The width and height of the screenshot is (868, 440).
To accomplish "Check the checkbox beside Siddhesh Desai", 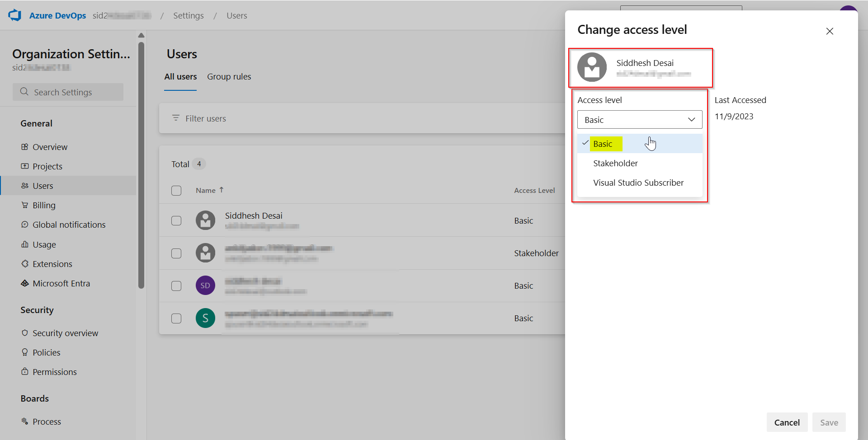I will click(x=176, y=220).
